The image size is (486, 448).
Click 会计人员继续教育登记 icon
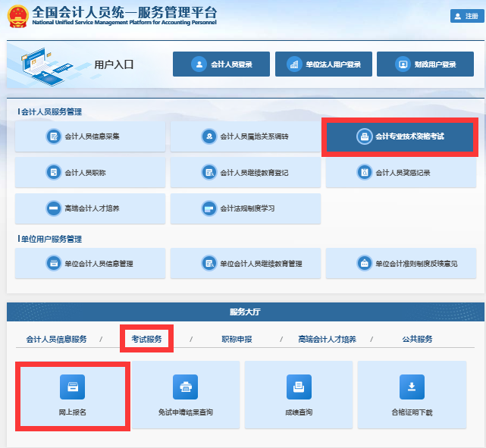point(209,173)
